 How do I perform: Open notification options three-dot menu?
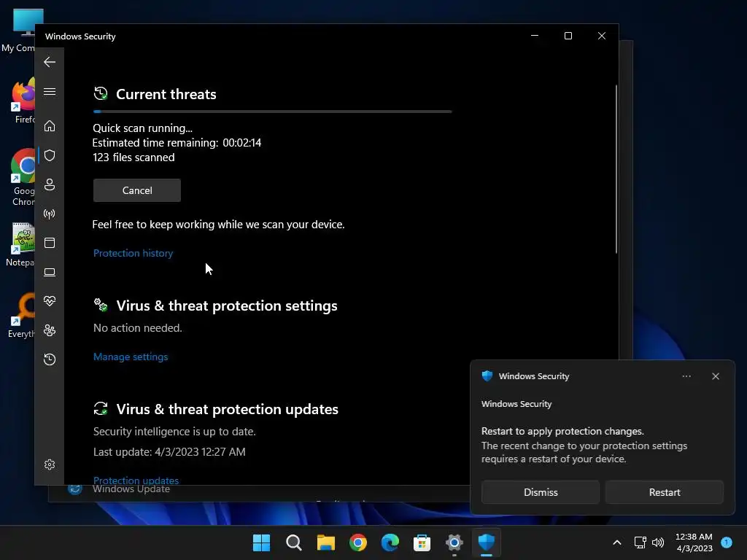point(686,376)
